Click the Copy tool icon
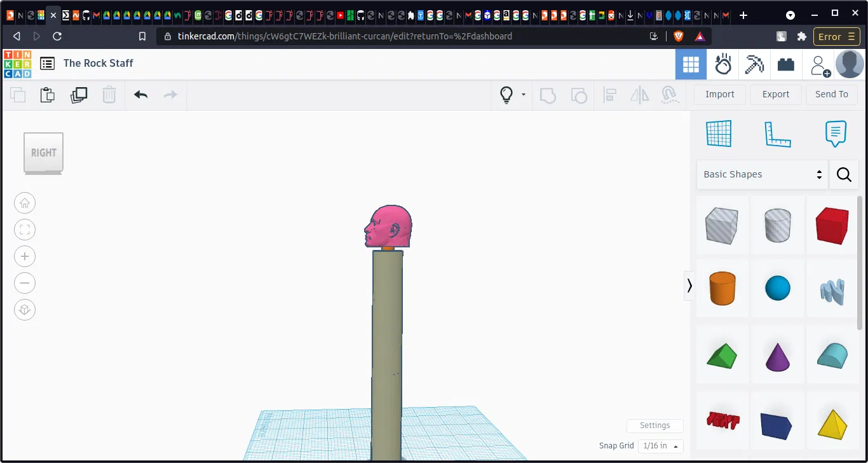This screenshot has height=463, width=868. point(18,95)
